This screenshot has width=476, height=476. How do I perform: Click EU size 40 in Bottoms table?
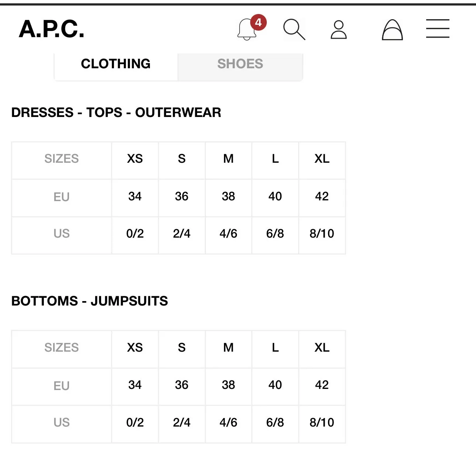click(x=275, y=385)
